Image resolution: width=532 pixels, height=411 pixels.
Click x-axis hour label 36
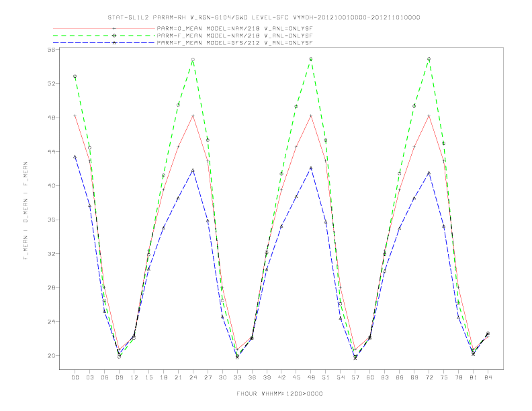click(252, 377)
